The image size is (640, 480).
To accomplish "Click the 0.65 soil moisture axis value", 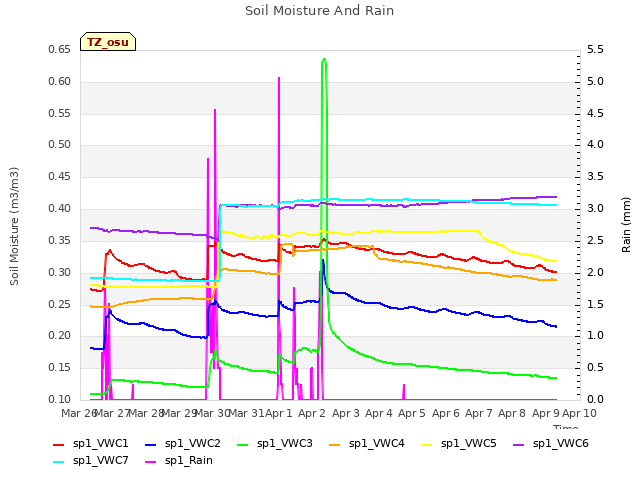I will [x=60, y=50].
